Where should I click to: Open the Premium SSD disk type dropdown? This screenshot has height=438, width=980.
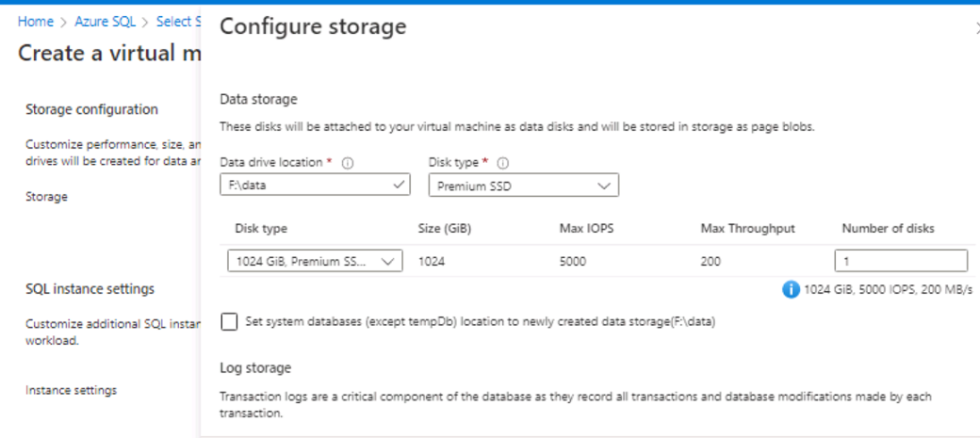point(523,186)
